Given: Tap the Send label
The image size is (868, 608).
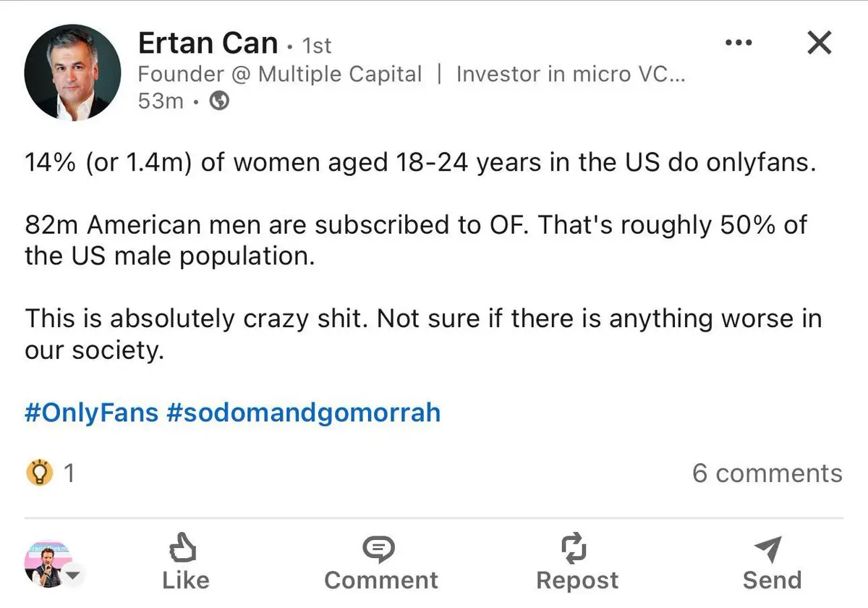Looking at the screenshot, I should (772, 580).
